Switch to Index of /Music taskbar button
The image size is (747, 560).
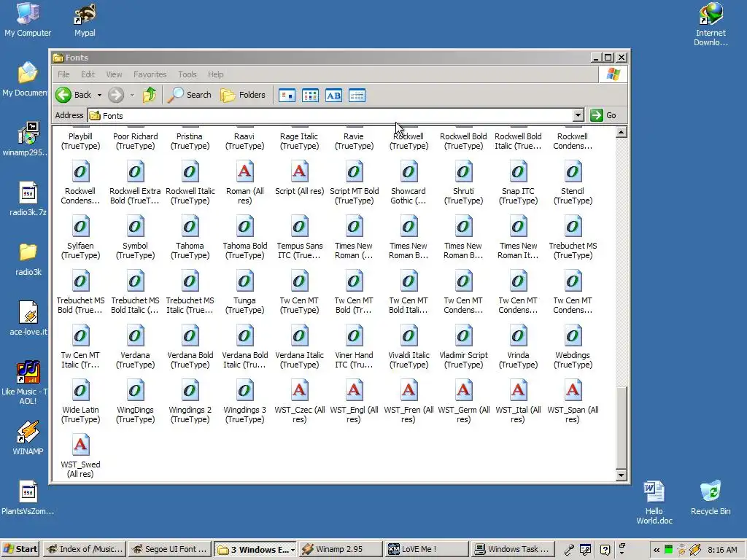pos(85,549)
